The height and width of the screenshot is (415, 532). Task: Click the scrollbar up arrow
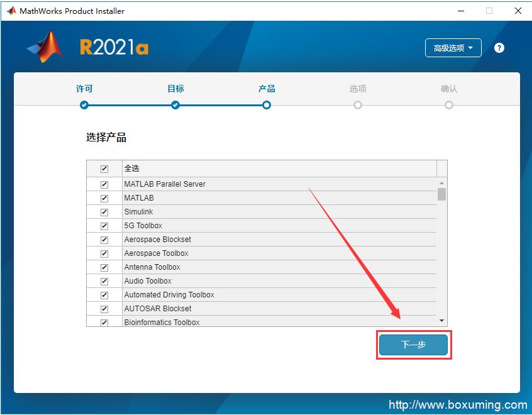[x=441, y=183]
